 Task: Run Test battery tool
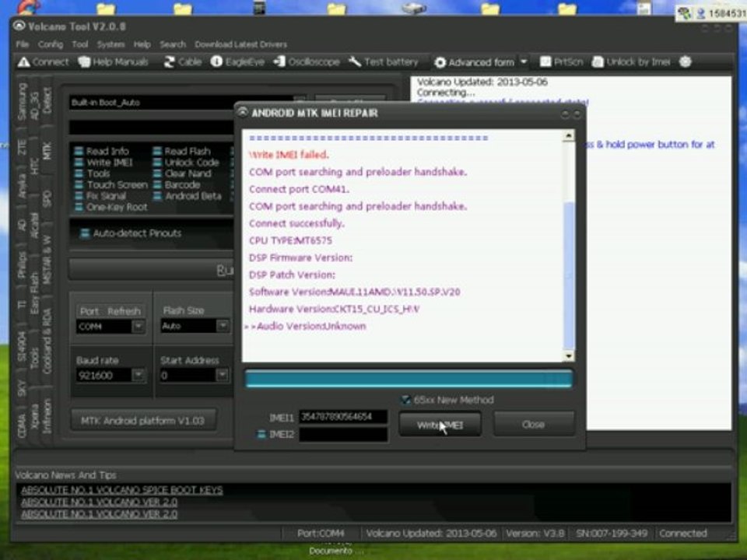383,62
